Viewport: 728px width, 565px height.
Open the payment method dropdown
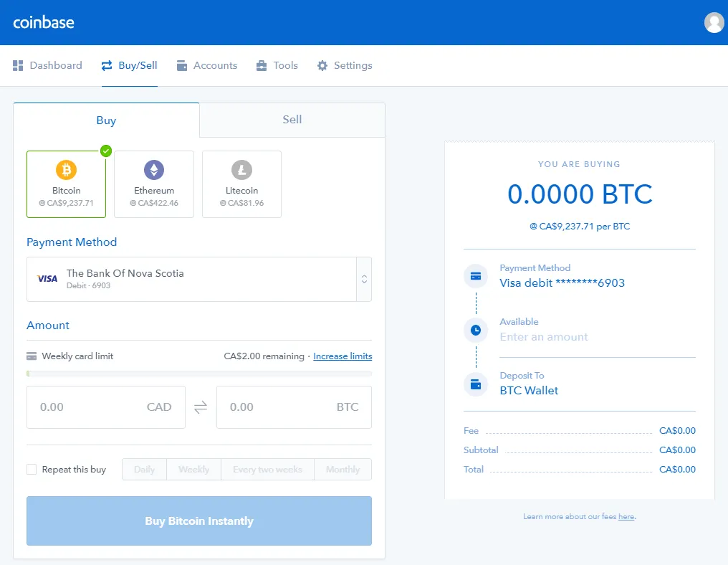pyautogui.click(x=199, y=279)
